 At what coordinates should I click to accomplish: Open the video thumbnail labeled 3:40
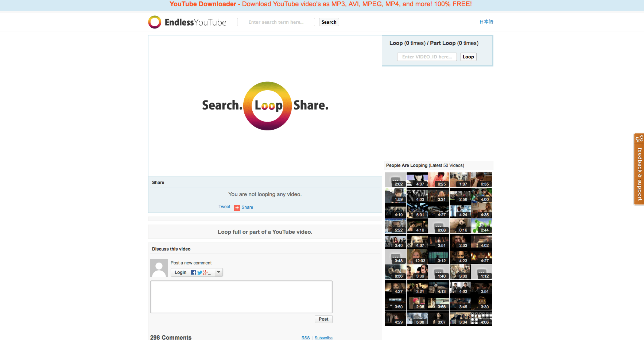[396, 241]
